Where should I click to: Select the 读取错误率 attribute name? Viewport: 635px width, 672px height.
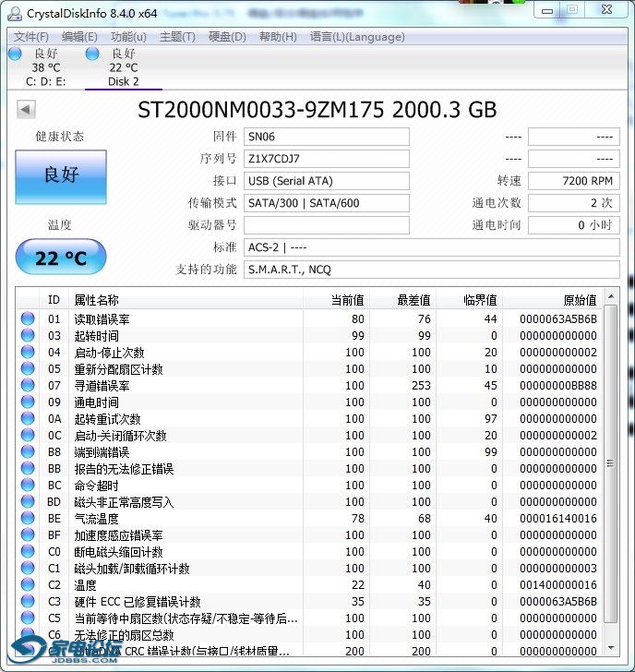pos(102,318)
